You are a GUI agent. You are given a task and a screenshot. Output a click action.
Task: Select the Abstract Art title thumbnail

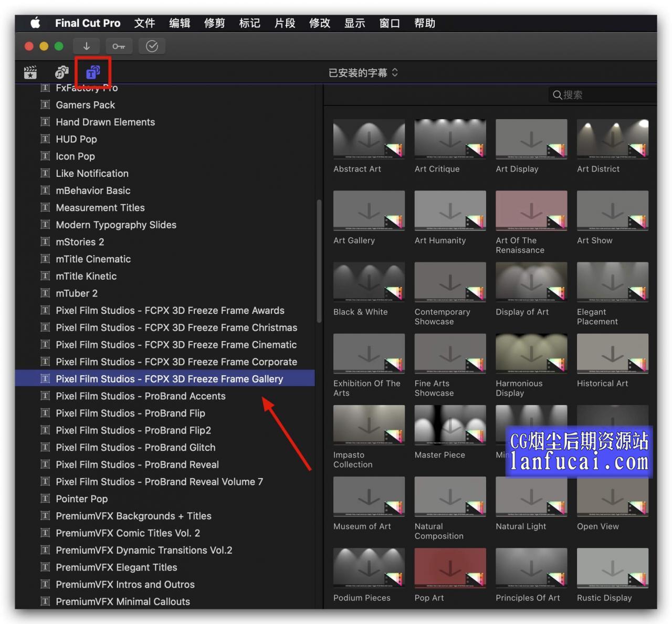(369, 139)
